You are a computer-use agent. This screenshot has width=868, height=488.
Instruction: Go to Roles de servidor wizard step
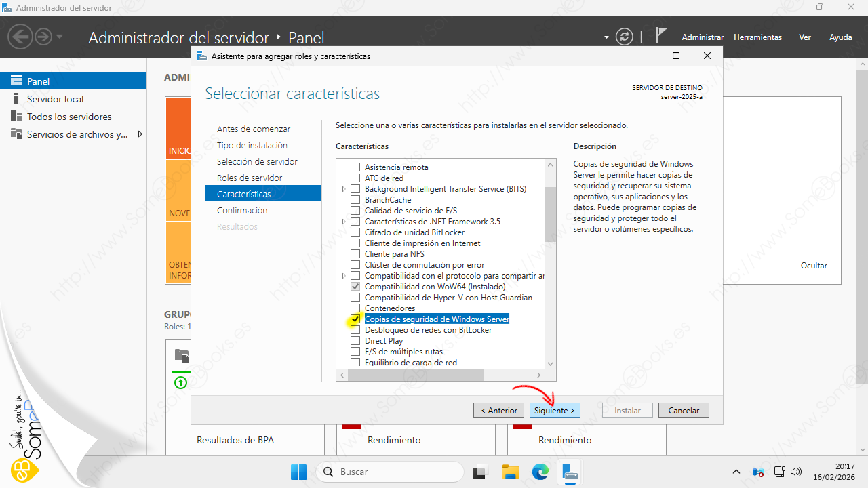(x=250, y=178)
